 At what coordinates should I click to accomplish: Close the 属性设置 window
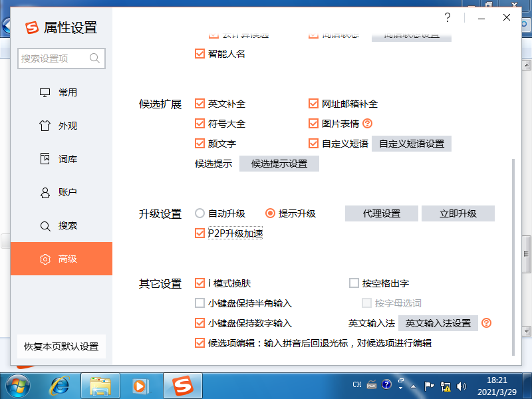point(507,17)
